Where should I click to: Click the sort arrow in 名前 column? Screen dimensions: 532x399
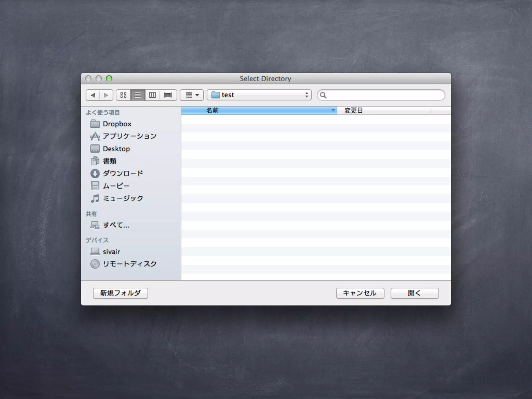333,110
